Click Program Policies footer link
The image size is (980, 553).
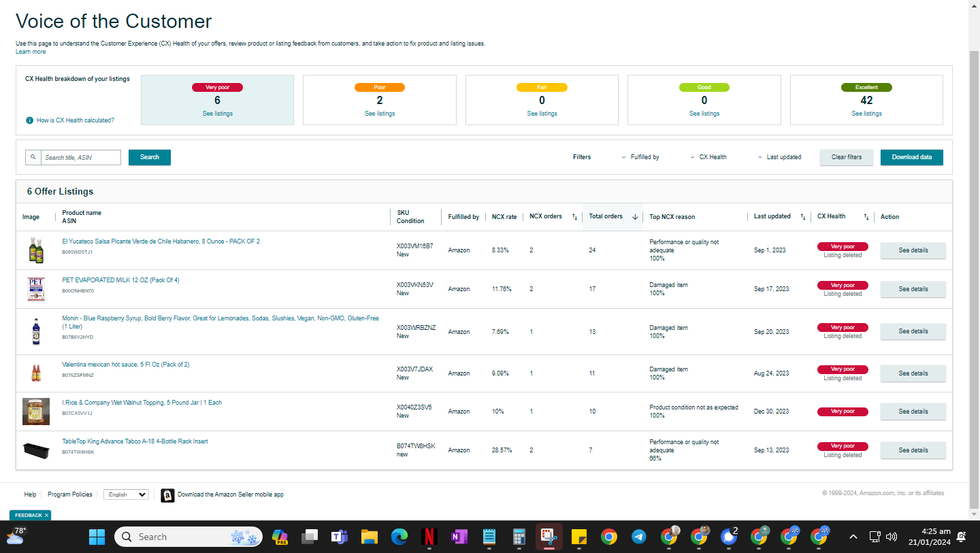[70, 495]
